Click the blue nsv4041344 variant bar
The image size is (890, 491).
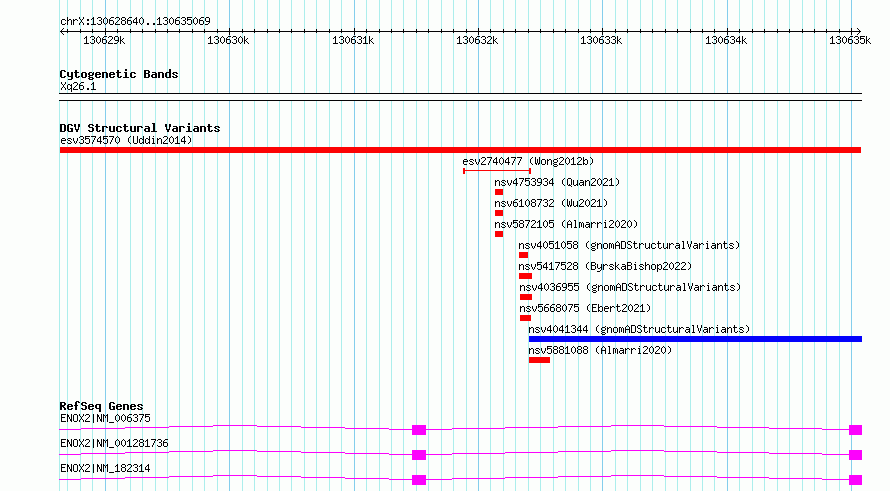(x=695, y=339)
